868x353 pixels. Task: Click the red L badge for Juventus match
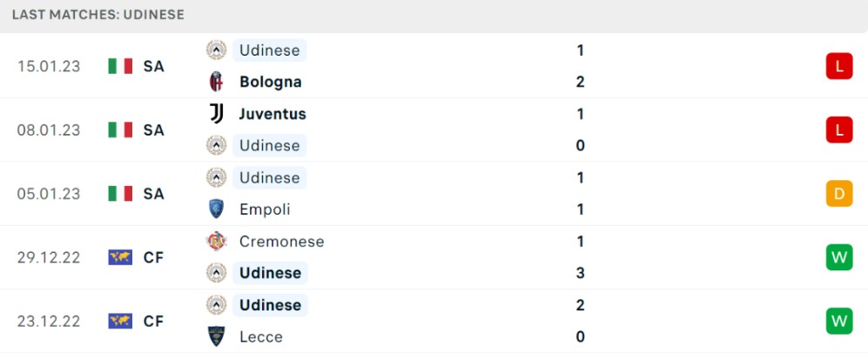point(839,130)
